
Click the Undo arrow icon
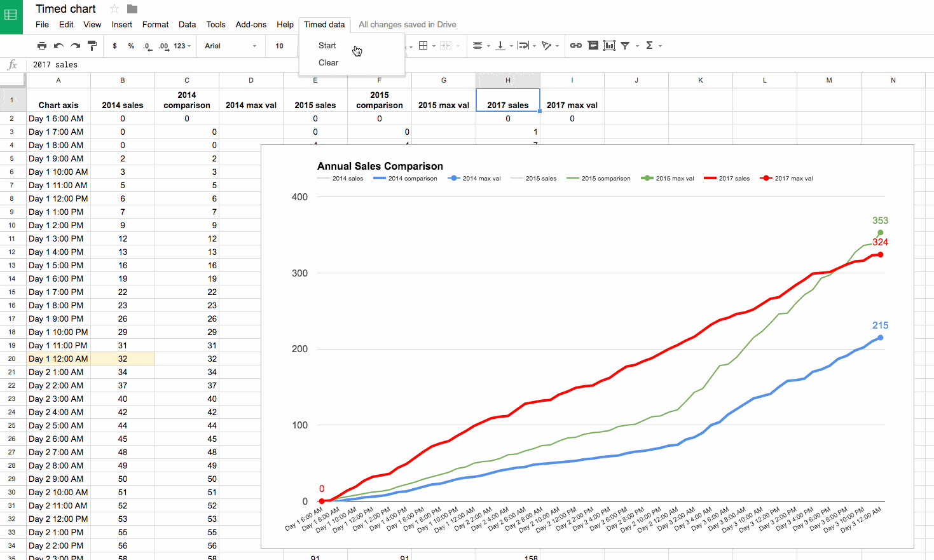pyautogui.click(x=58, y=46)
